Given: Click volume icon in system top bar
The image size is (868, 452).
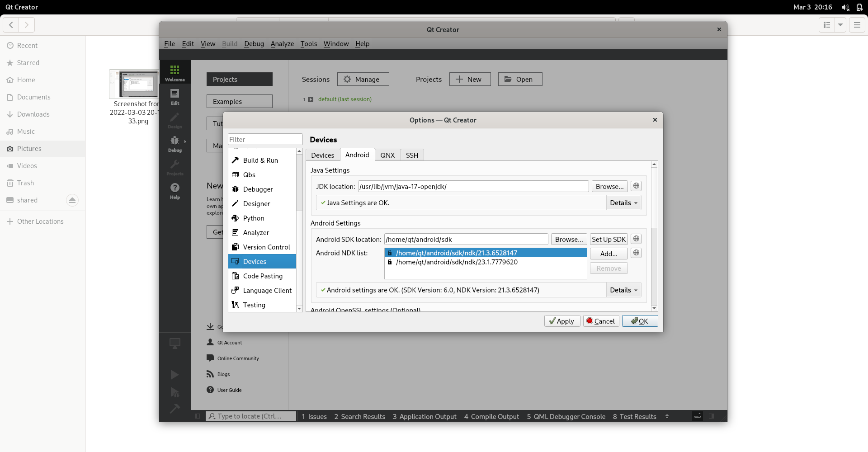Looking at the screenshot, I should [x=845, y=7].
